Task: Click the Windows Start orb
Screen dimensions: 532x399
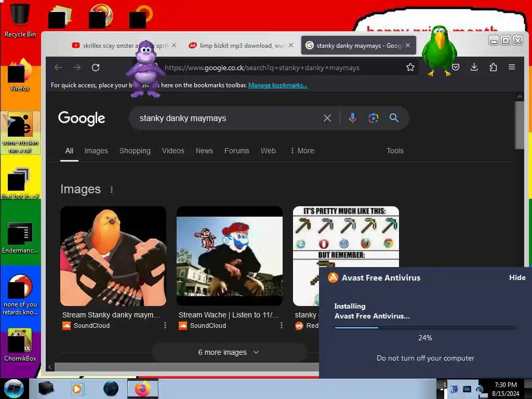Action: point(14,389)
